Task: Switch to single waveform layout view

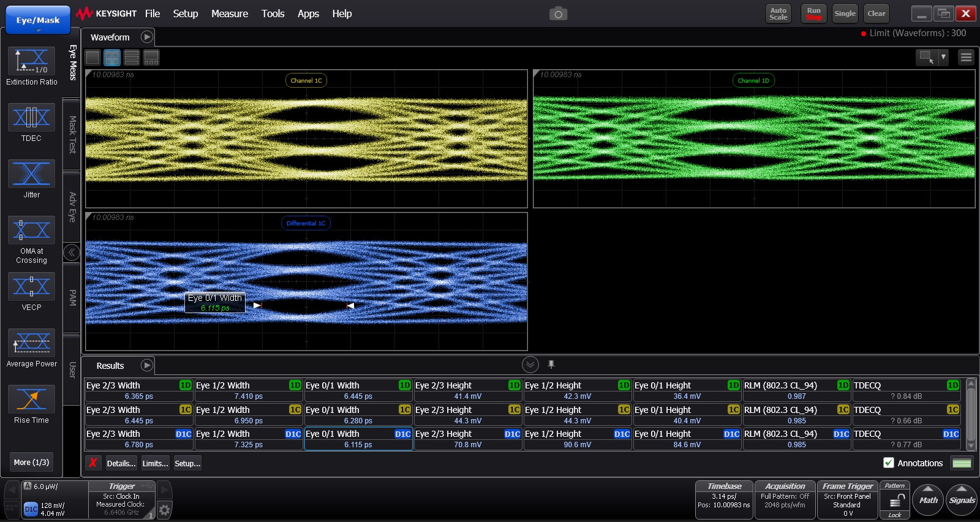Action: coord(92,58)
